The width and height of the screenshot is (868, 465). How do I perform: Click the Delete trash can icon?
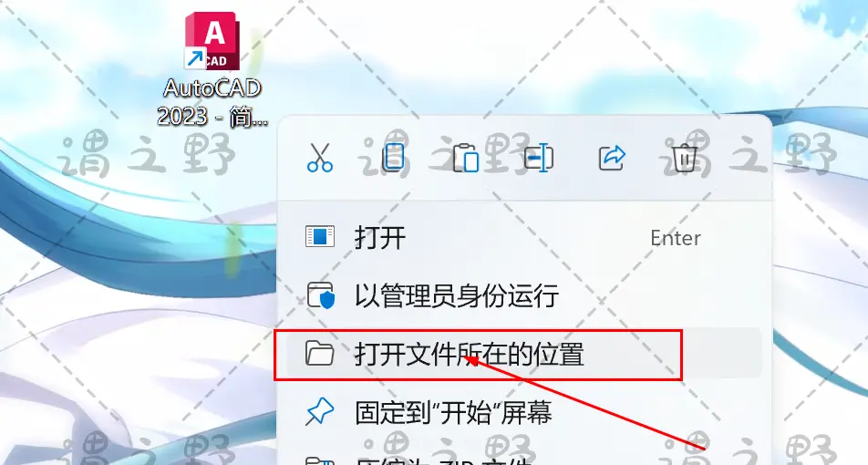coord(685,158)
